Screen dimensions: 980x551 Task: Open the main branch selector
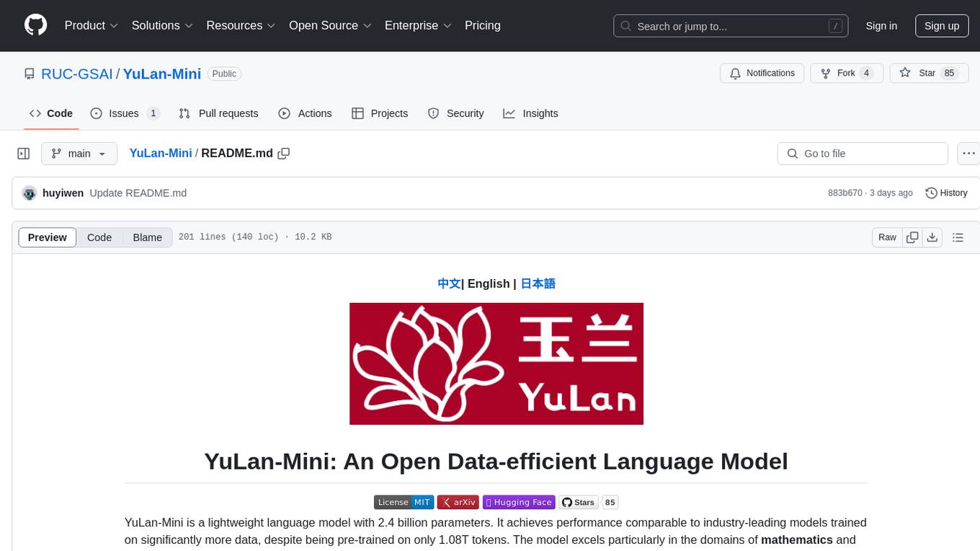click(x=79, y=154)
